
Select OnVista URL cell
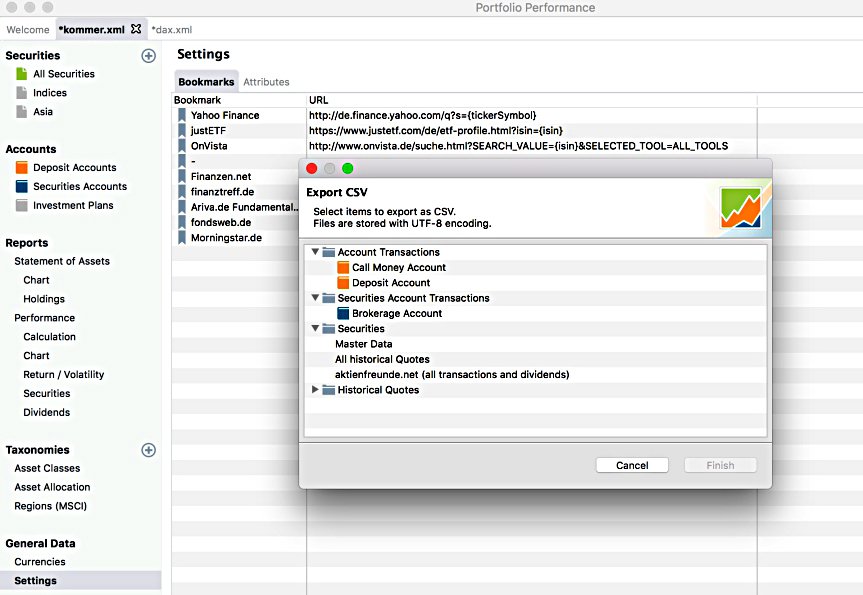click(x=532, y=146)
